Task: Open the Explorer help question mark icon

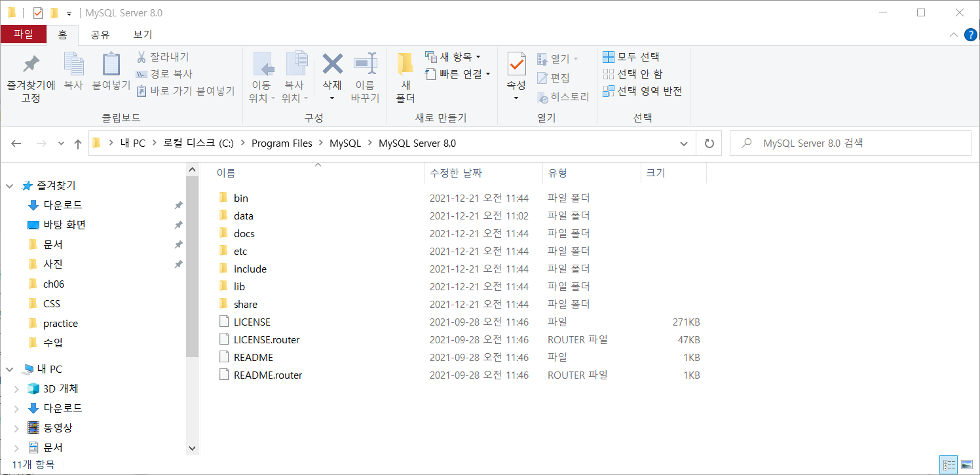Action: click(x=970, y=35)
